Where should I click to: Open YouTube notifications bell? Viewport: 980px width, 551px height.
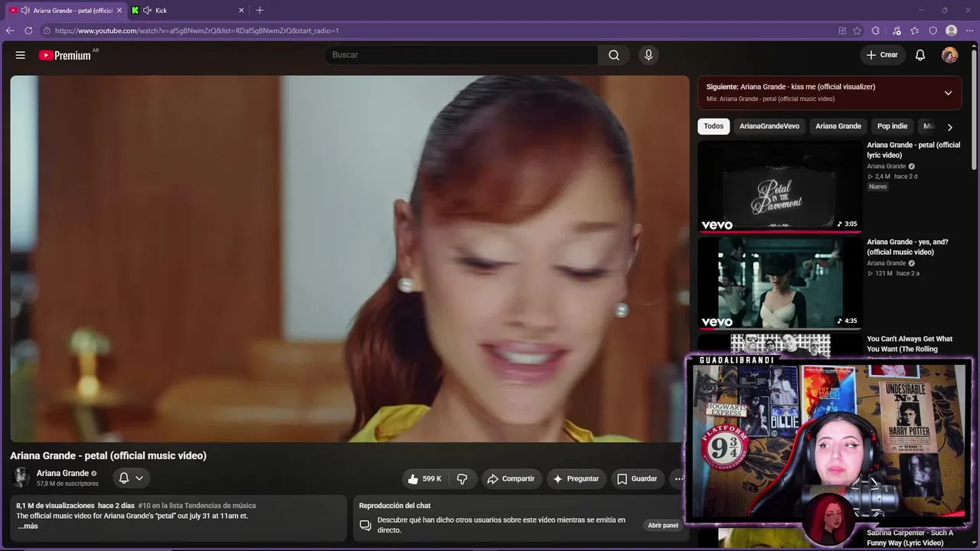(x=920, y=55)
